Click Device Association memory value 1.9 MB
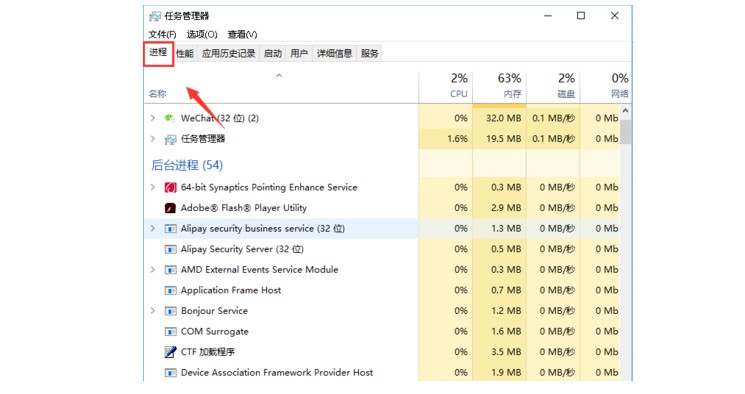The image size is (745, 394). (x=506, y=373)
